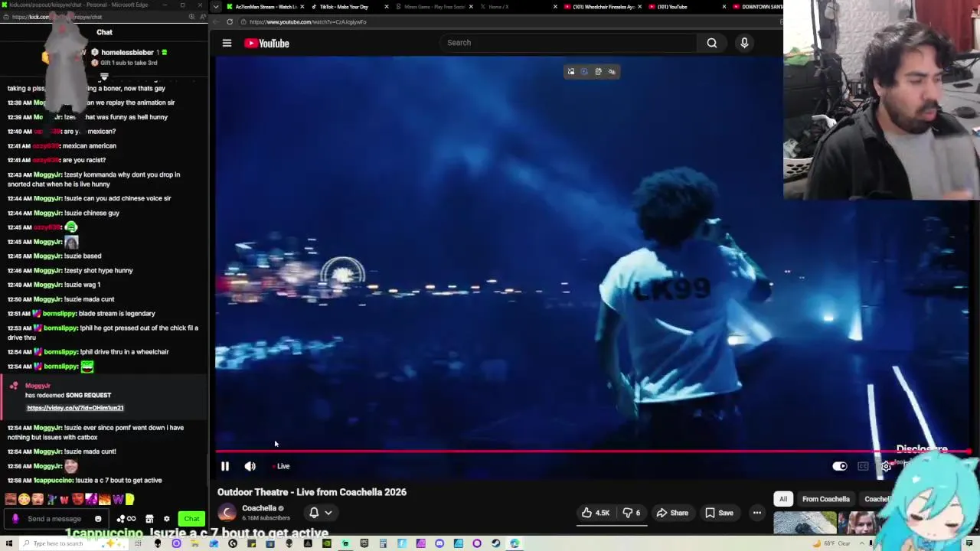Open the tab search dropdown arrow
This screenshot has height=551, width=980.
coord(217,7)
